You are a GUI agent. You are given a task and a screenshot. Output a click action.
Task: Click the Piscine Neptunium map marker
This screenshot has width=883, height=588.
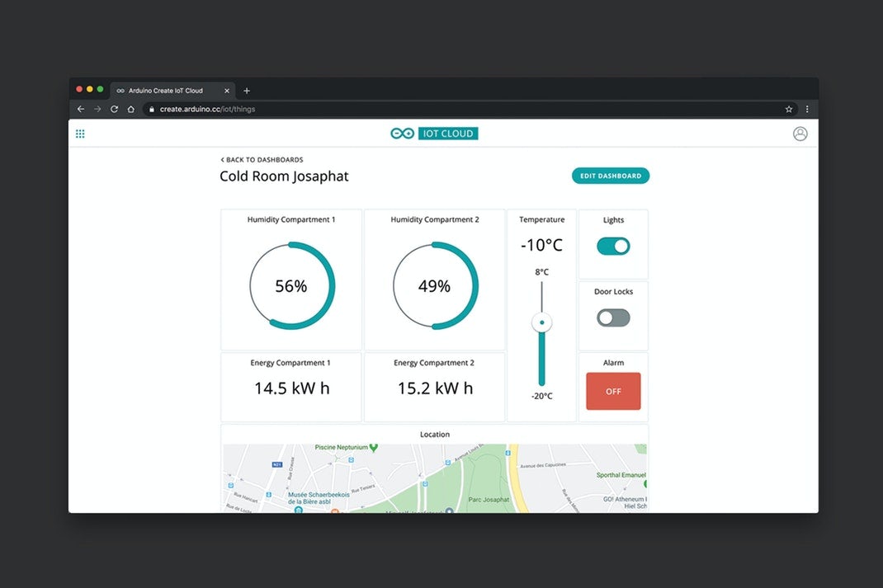pyautogui.click(x=373, y=448)
